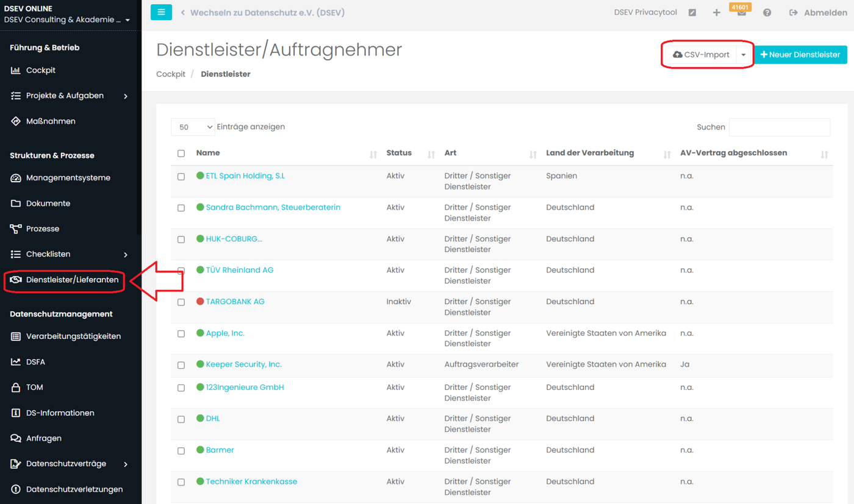Tick the checkbox for TARGOBANK AG
Screen dimensions: 854x504
coord(181,302)
